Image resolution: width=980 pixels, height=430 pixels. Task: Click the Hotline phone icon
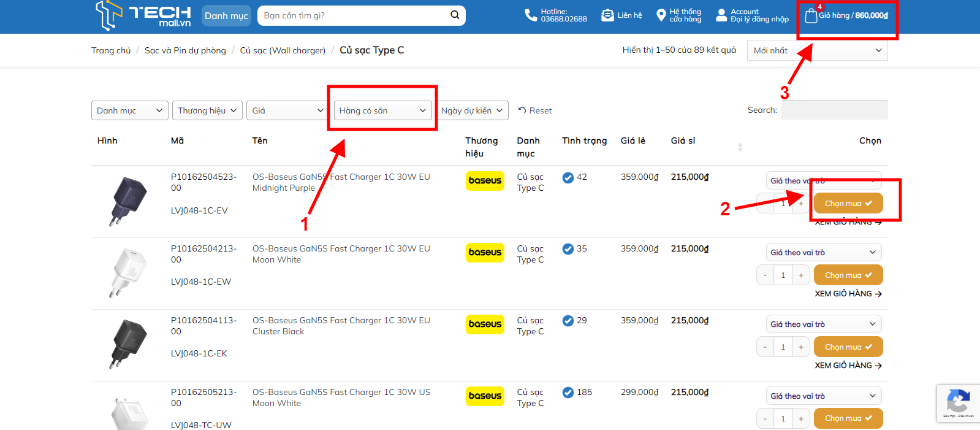coord(531,15)
